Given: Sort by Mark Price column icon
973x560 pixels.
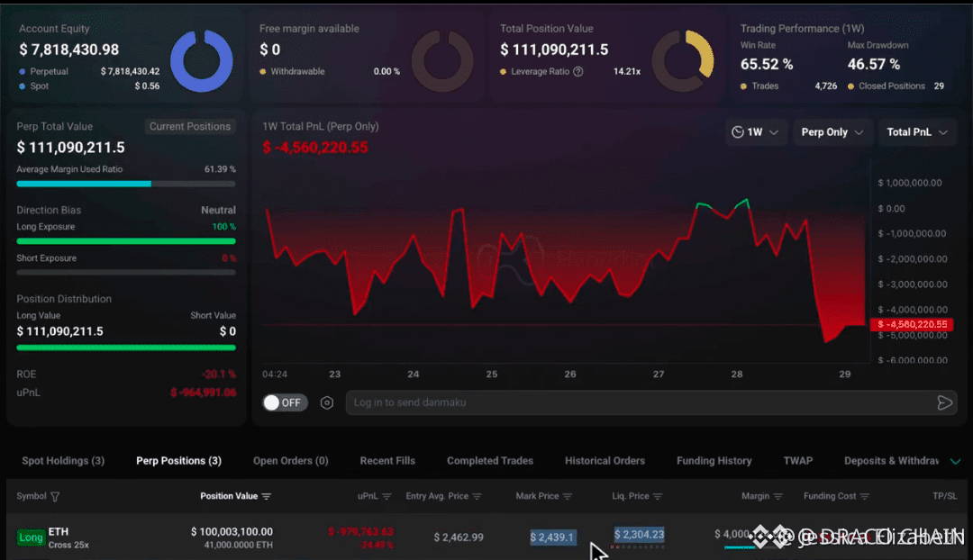Looking at the screenshot, I should tap(568, 496).
